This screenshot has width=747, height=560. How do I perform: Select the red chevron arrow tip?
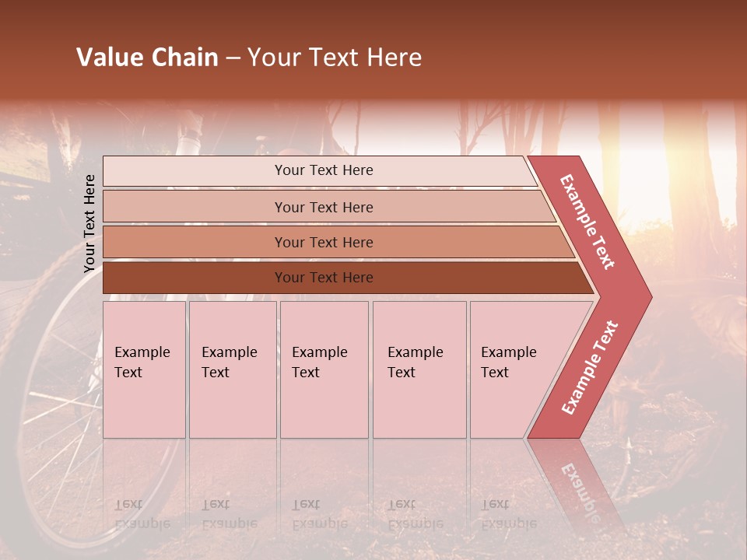coord(633,297)
